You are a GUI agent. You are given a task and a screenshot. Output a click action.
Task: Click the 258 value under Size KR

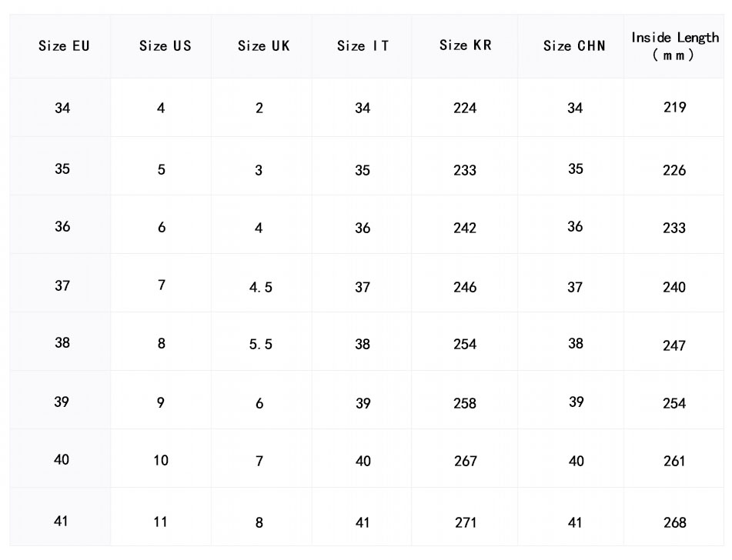465,404
